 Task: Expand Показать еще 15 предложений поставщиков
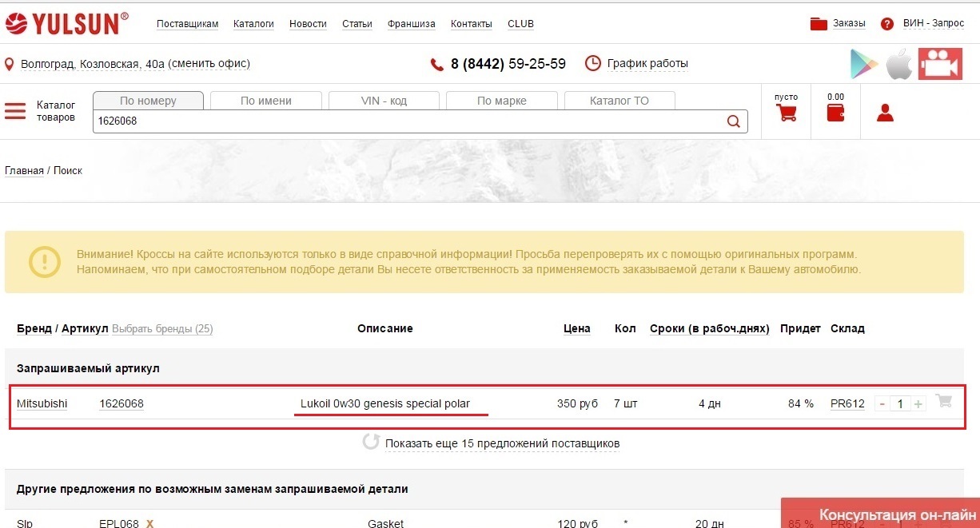[x=503, y=443]
